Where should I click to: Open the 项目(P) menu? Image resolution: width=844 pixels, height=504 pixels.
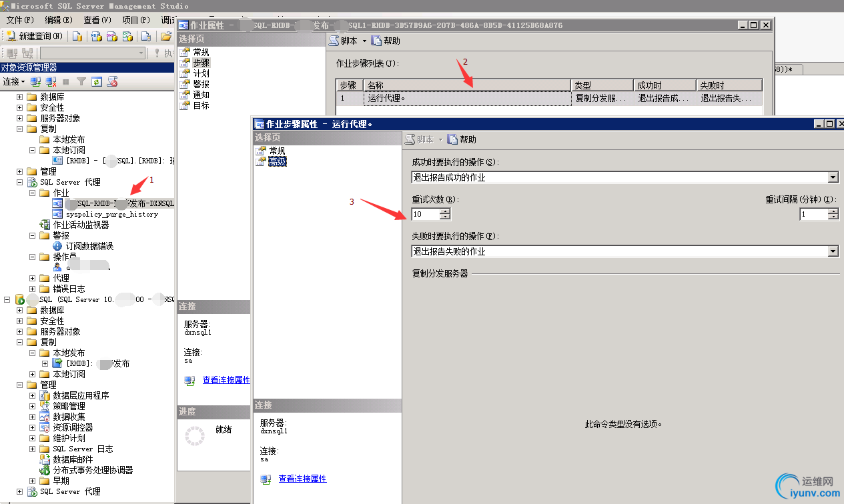pyautogui.click(x=136, y=20)
